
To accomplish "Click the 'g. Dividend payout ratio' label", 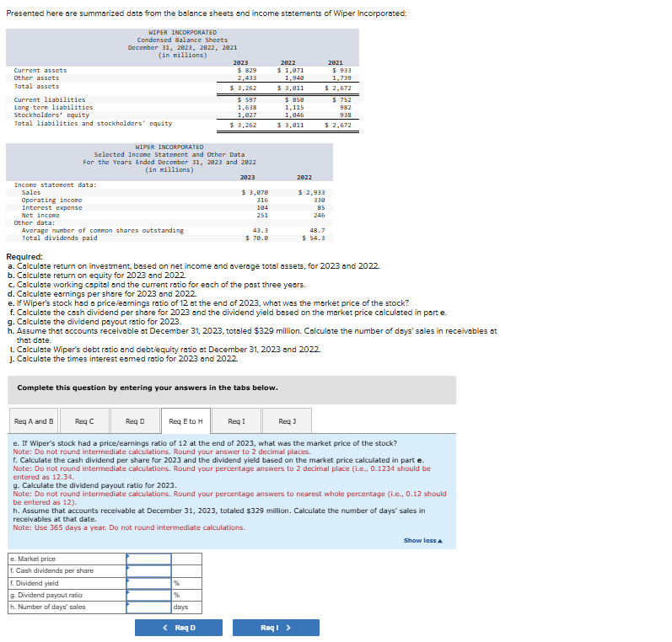I will tap(46, 595).
